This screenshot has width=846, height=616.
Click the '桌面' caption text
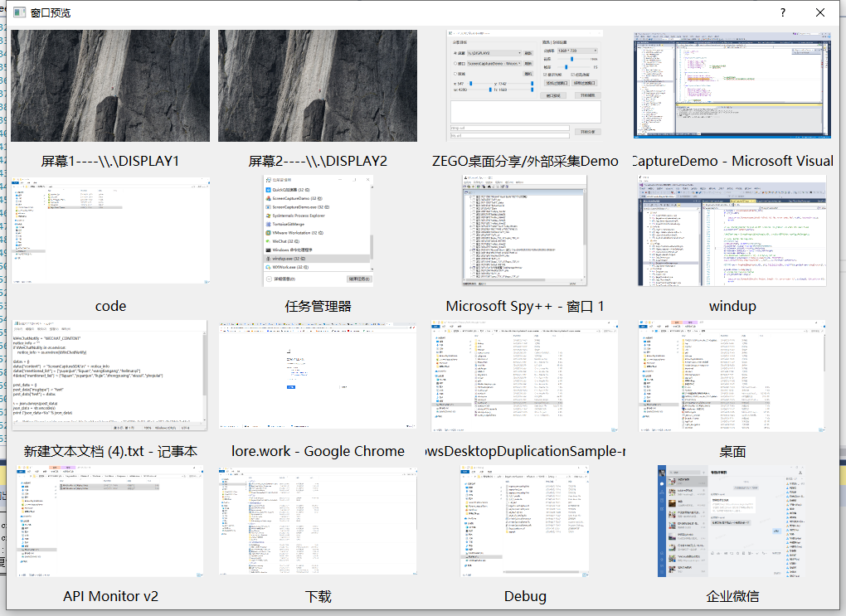[x=732, y=452]
